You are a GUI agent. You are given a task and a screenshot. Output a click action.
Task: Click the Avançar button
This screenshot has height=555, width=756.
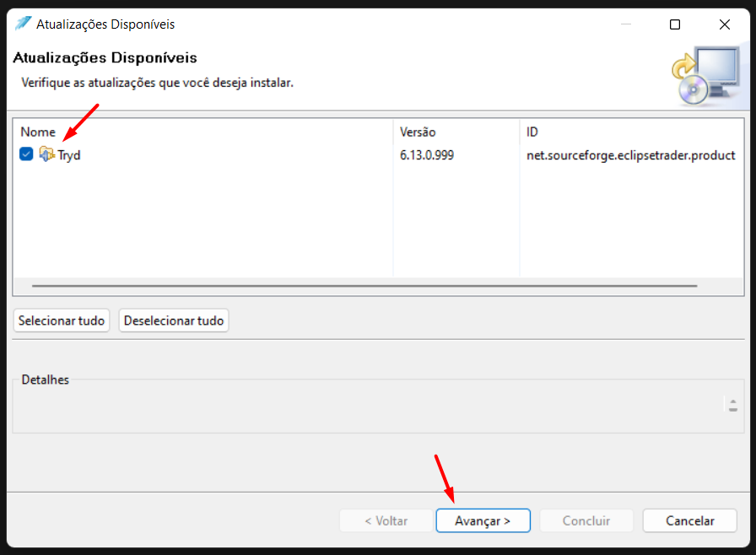click(483, 520)
